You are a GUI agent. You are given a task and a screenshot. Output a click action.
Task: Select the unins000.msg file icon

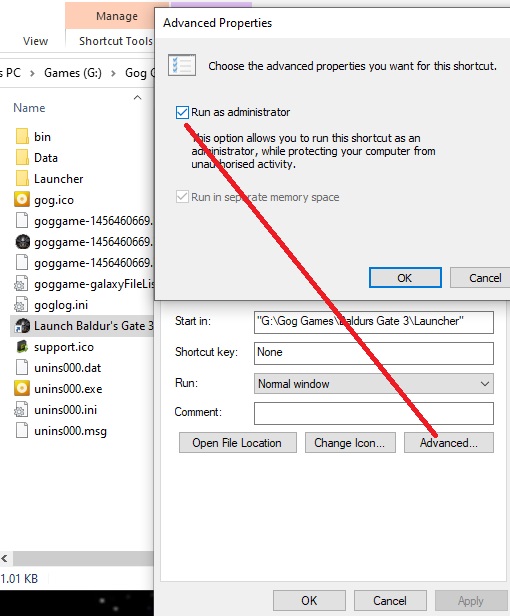click(x=22, y=431)
